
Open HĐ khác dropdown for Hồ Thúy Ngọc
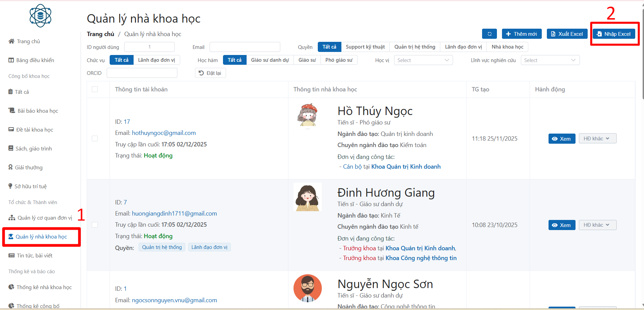coord(597,139)
